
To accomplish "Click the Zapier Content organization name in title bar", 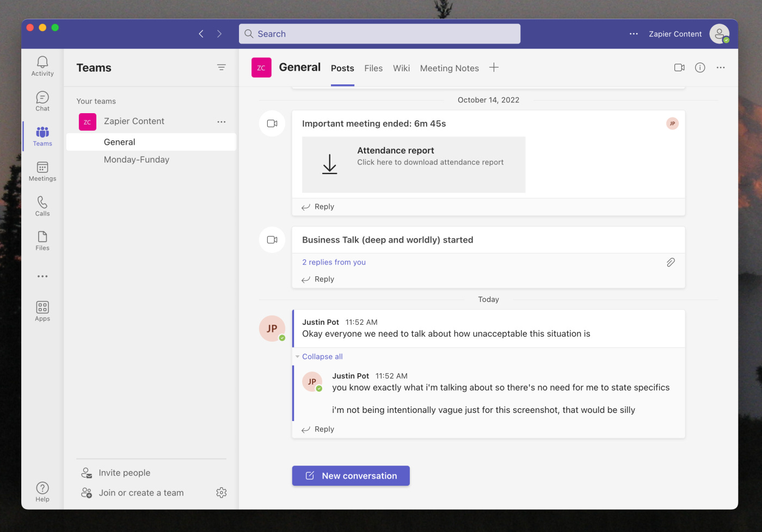I will 675,34.
